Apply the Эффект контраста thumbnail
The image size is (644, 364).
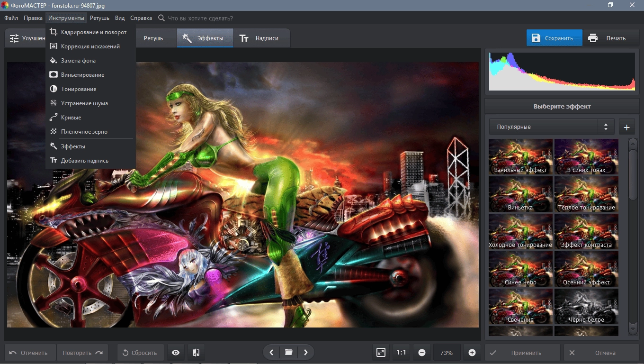[x=586, y=231]
